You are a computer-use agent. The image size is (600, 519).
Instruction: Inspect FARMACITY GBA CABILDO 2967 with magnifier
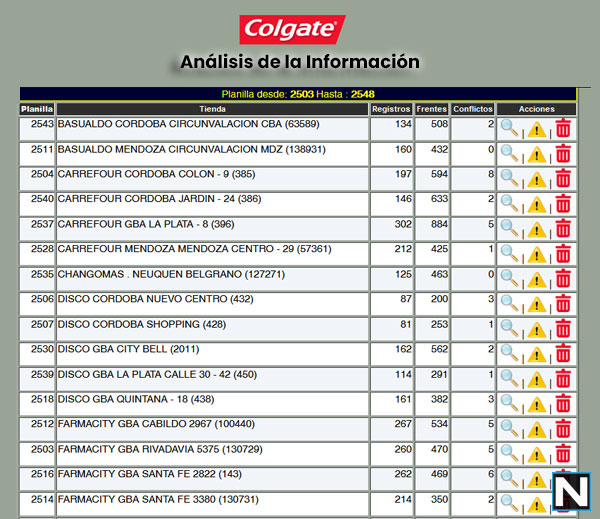coord(509,428)
